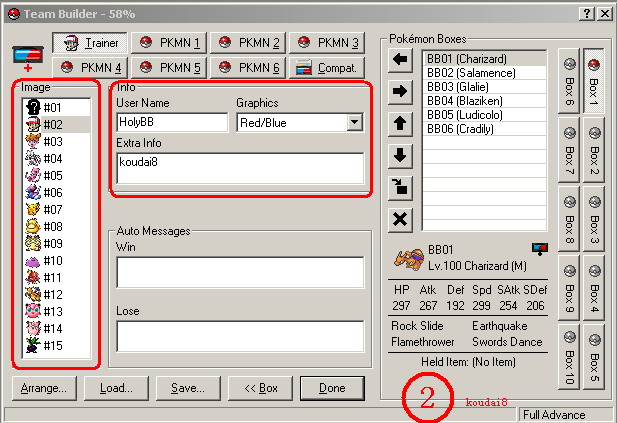The width and height of the screenshot is (617, 423).
Task: Select BB02 (Salamence) in box list
Action: [x=484, y=73]
